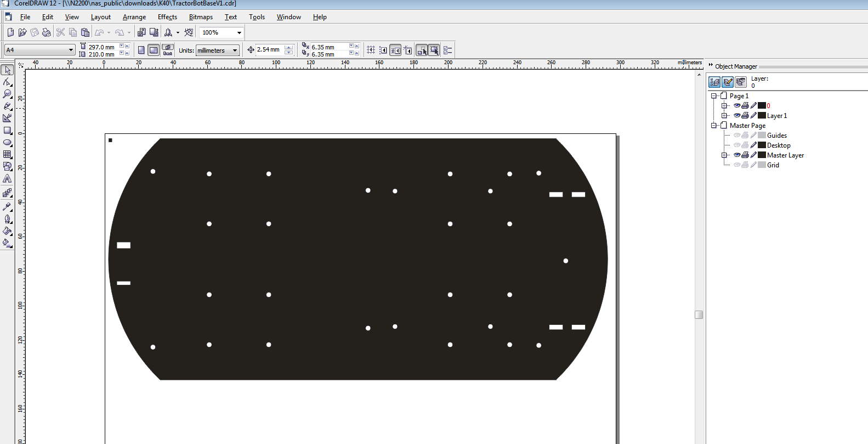This screenshot has height=444, width=868.
Task: Click the Layer Manager View button
Action: click(x=741, y=82)
